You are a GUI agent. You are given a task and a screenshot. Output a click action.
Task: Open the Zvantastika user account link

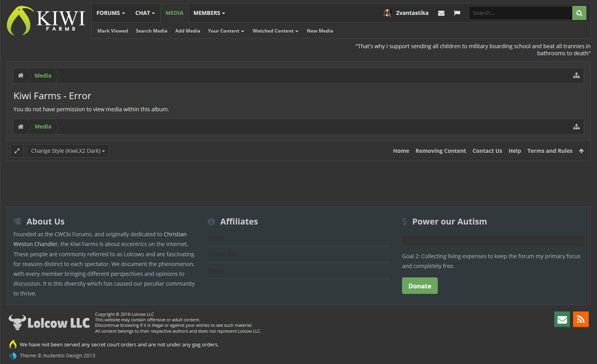coord(412,13)
